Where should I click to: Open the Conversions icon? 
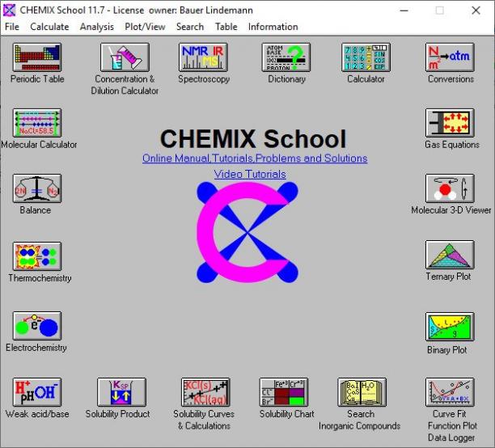(450, 57)
